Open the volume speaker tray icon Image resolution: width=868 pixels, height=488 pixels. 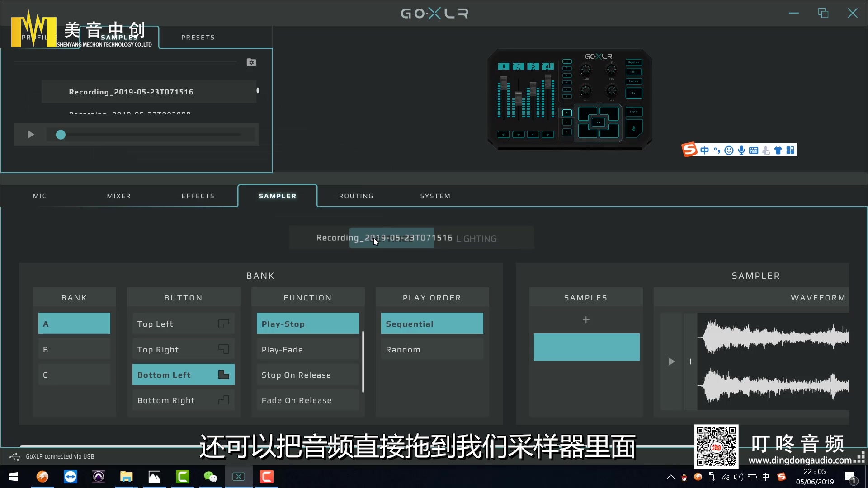pyautogui.click(x=739, y=477)
